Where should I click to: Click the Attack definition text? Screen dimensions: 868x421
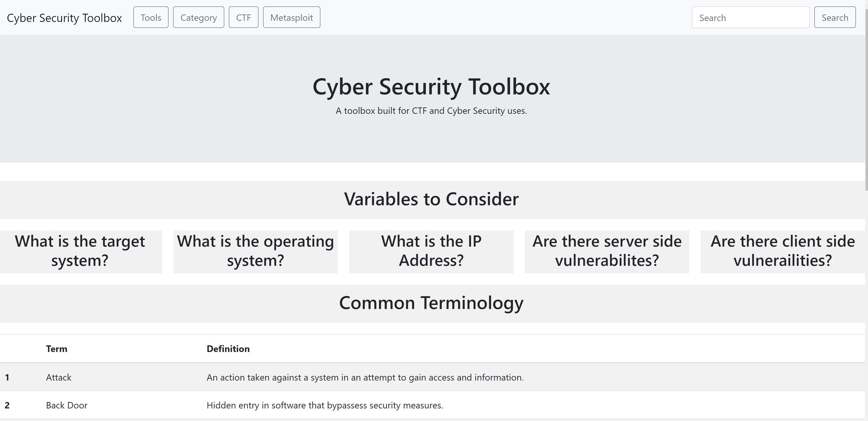tap(365, 377)
